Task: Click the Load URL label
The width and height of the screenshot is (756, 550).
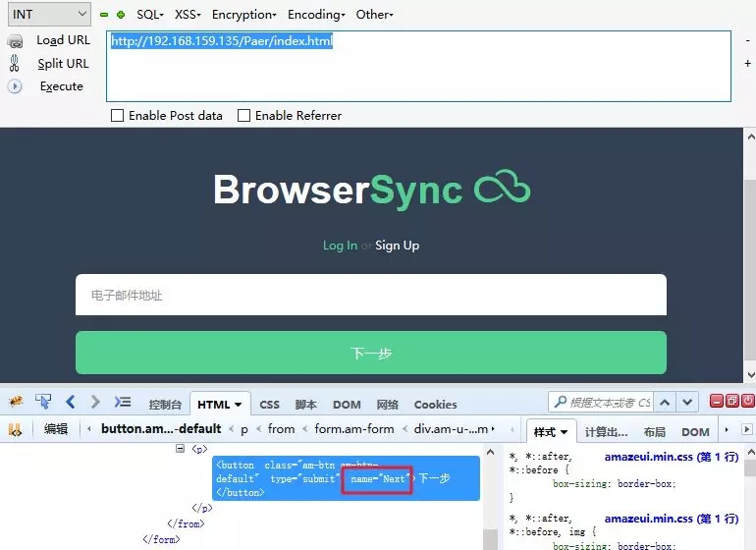Action: [x=63, y=40]
